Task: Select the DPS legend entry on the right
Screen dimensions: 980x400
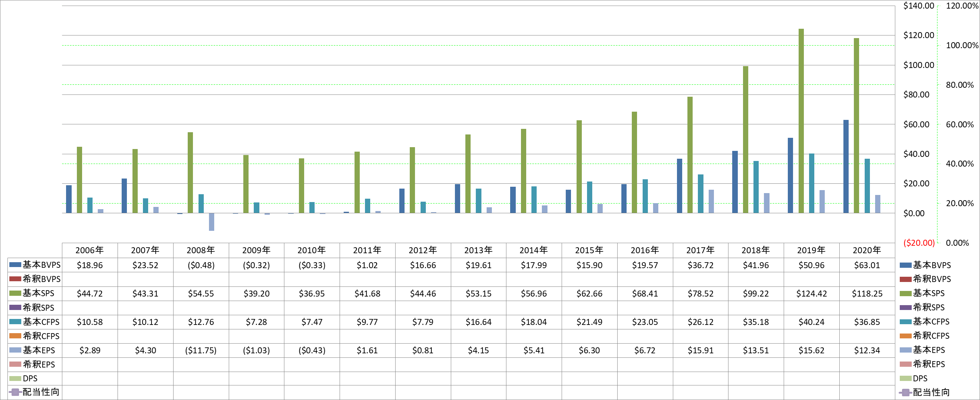Action: [x=914, y=378]
